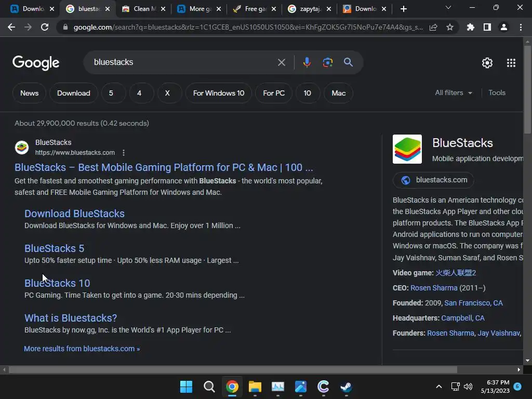Open the BlueStacks 10 sitelink

[x=57, y=283]
